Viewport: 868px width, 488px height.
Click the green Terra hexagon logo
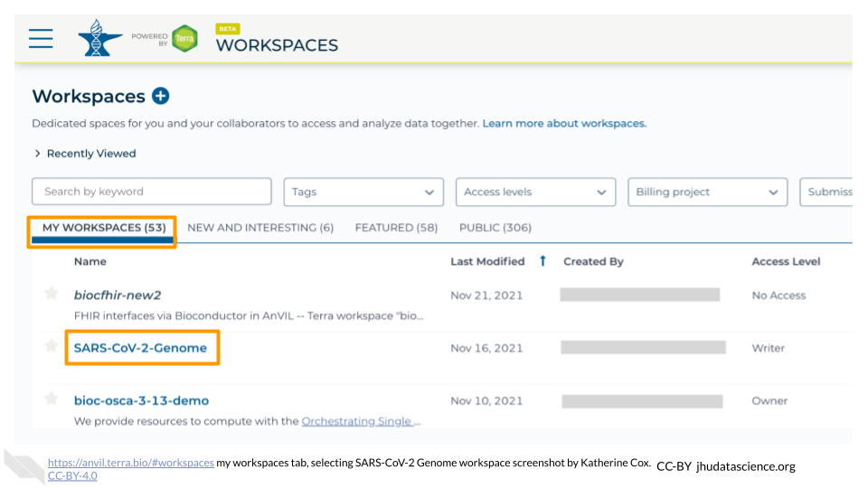[x=184, y=39]
